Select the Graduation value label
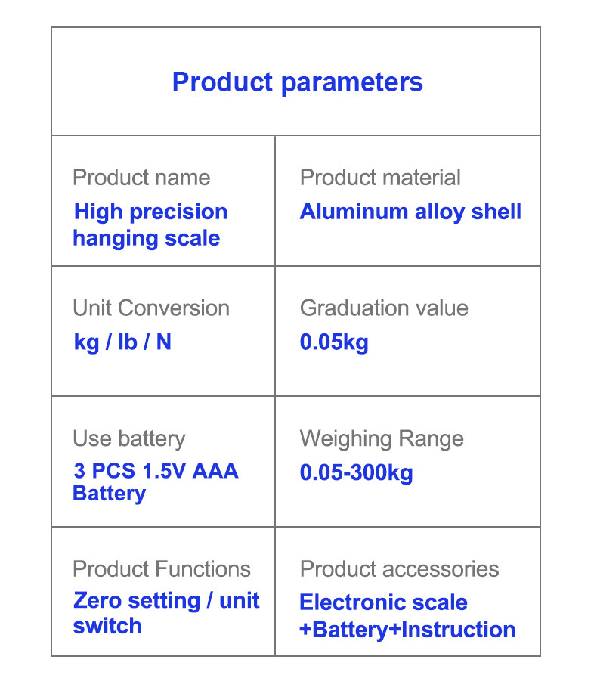This screenshot has height=700, width=597. [x=384, y=308]
